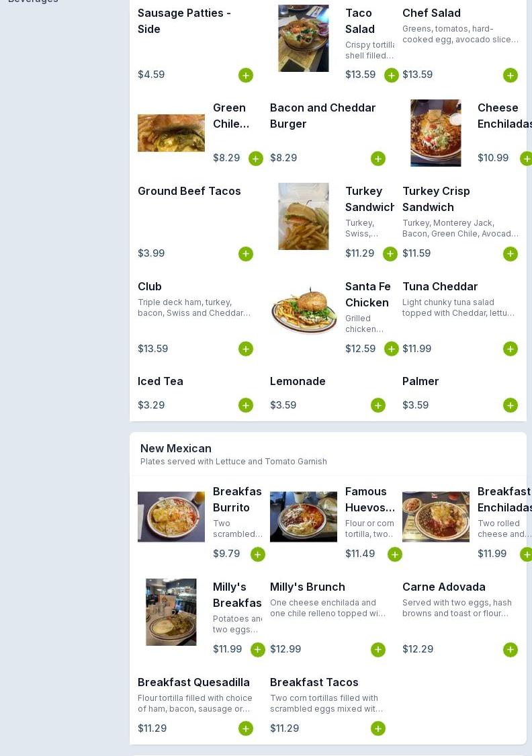This screenshot has width=532, height=756.
Task: View Cheese Enchiladas plate photo
Action: coord(436,133)
